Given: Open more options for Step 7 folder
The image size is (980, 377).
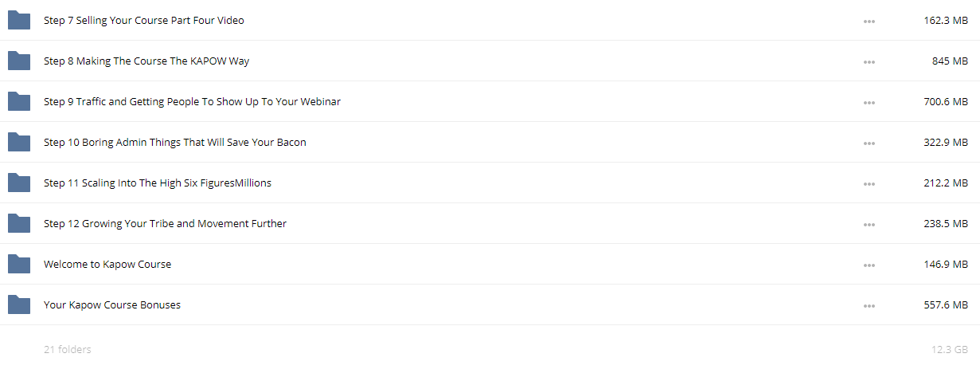Looking at the screenshot, I should point(869,22).
